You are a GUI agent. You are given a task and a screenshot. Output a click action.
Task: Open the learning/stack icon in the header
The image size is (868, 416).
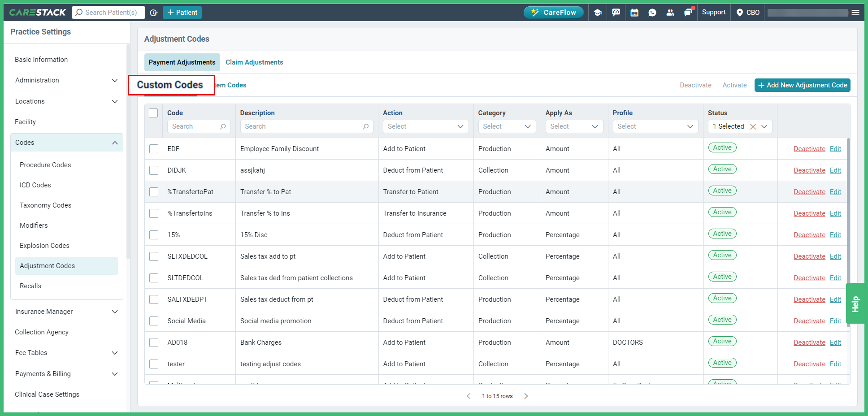pos(598,12)
